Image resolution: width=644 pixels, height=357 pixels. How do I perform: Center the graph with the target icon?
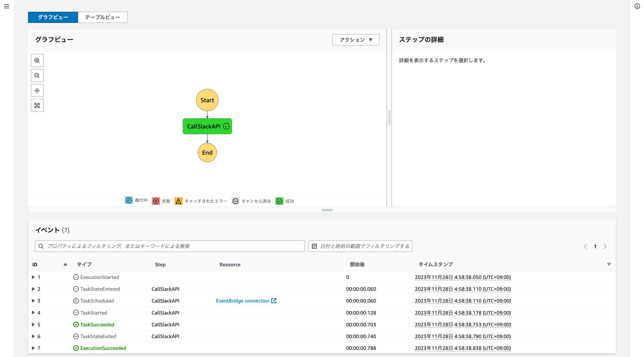37,90
